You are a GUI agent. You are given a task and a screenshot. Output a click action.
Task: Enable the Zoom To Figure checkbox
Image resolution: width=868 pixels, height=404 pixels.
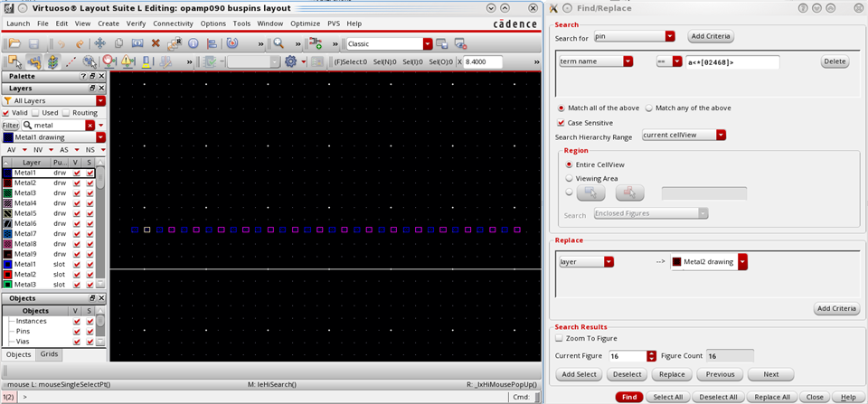click(559, 338)
